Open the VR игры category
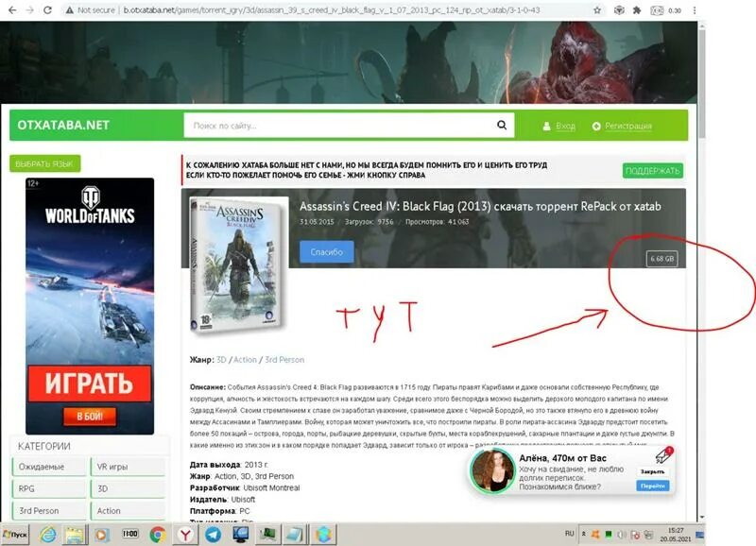The width and height of the screenshot is (756, 546). [x=128, y=467]
